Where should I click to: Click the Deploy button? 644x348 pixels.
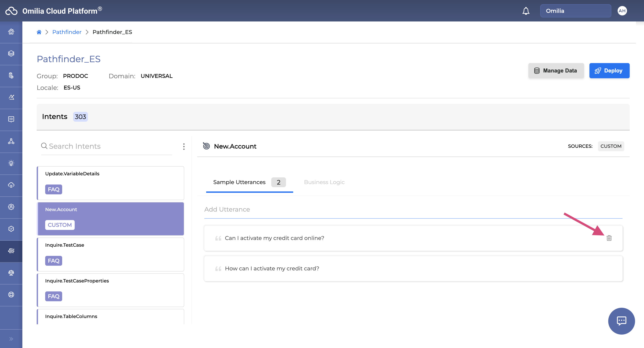tap(609, 71)
